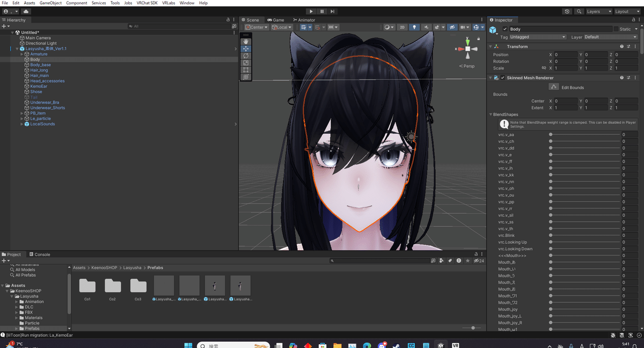Open the GameObject menu

(x=50, y=3)
